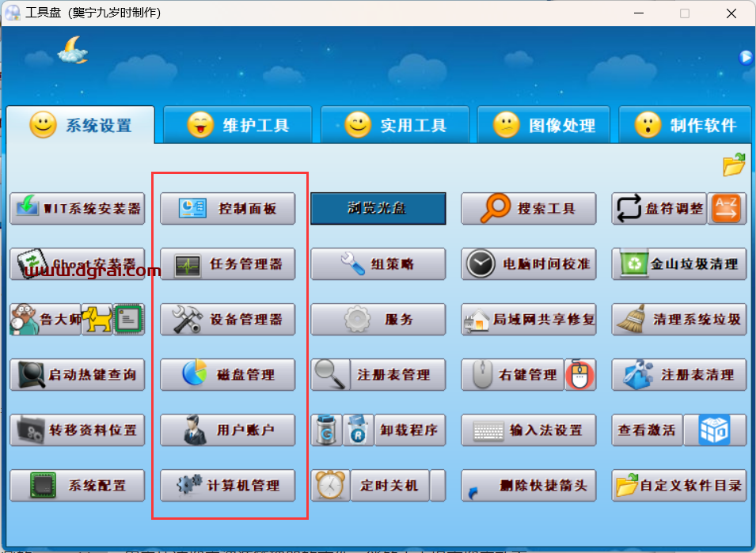Launch 任务管理器

coord(227,264)
